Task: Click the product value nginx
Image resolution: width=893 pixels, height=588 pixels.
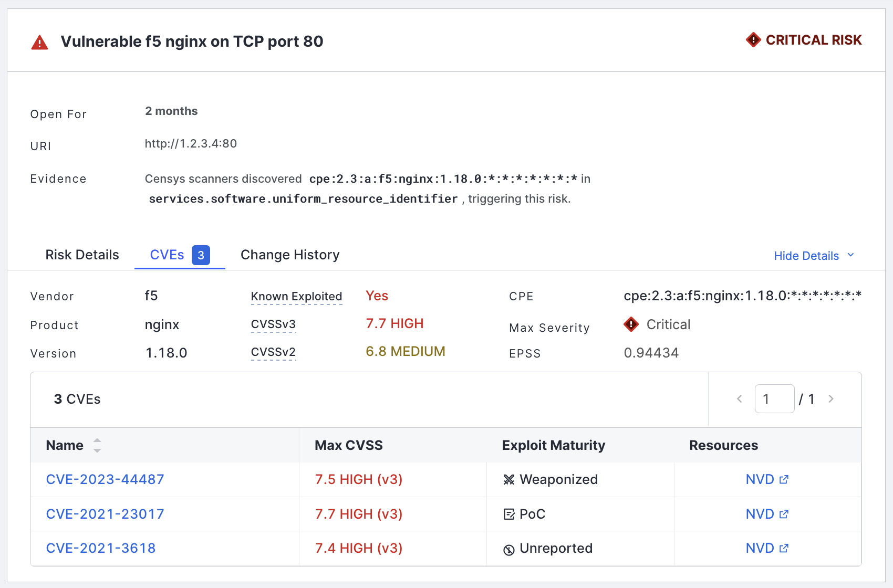Action: pyautogui.click(x=162, y=324)
